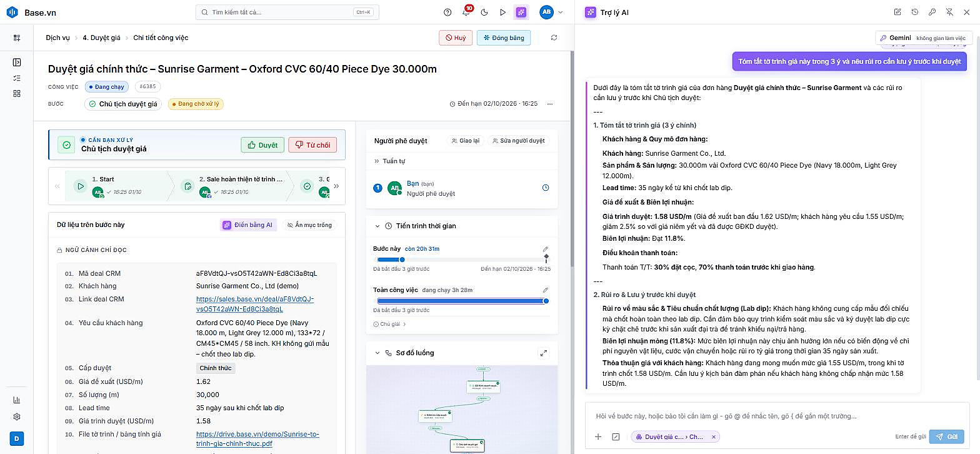The image size is (980, 454).
Task: Expand the flow diagram to fullscreen
Action: tap(542, 353)
